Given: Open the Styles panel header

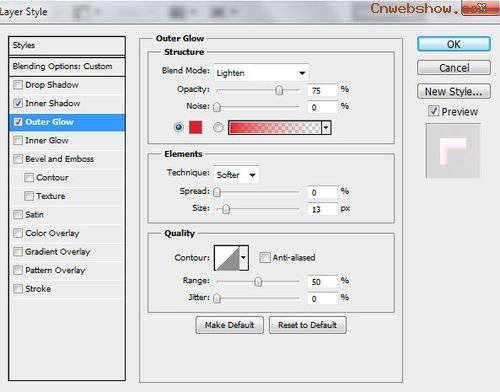Looking at the screenshot, I should 67,46.
